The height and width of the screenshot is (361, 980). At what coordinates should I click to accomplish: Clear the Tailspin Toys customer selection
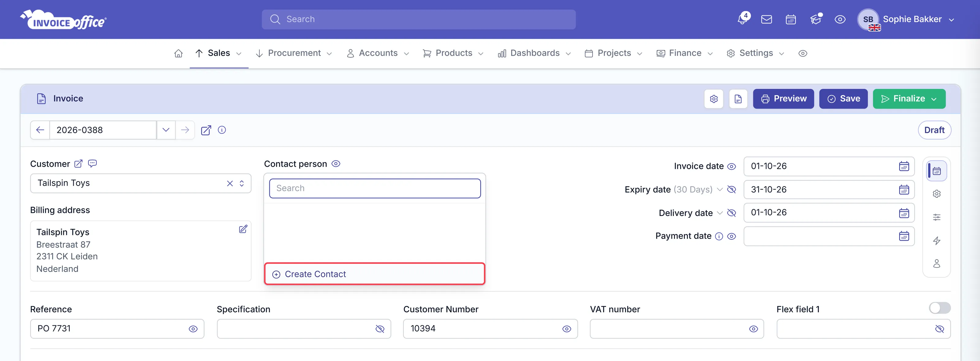click(230, 184)
